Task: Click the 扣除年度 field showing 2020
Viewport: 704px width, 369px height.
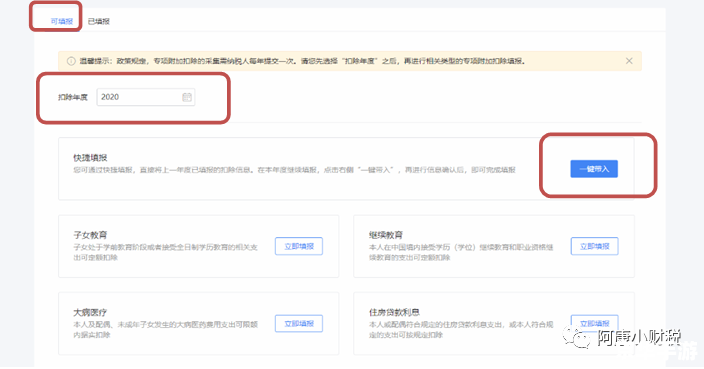Action: [x=146, y=97]
